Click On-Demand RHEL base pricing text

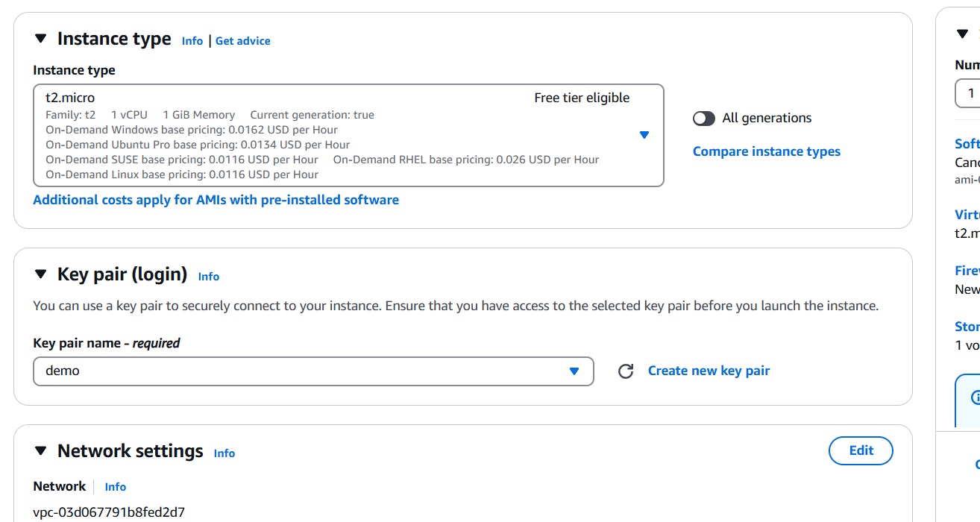466,160
